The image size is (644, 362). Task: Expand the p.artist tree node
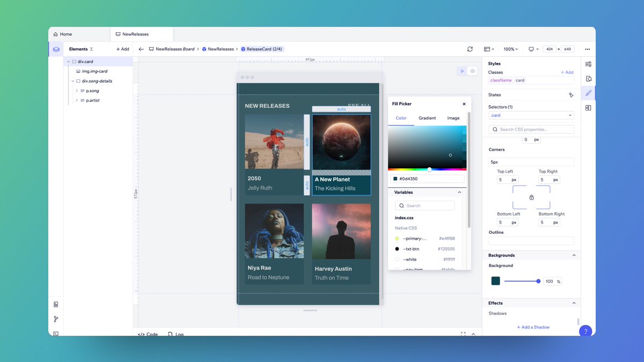(77, 100)
